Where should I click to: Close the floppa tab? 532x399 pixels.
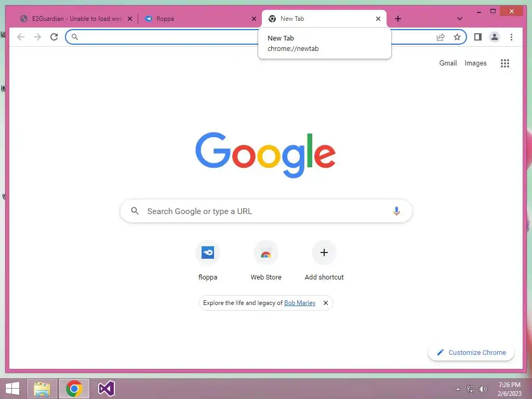tap(254, 19)
